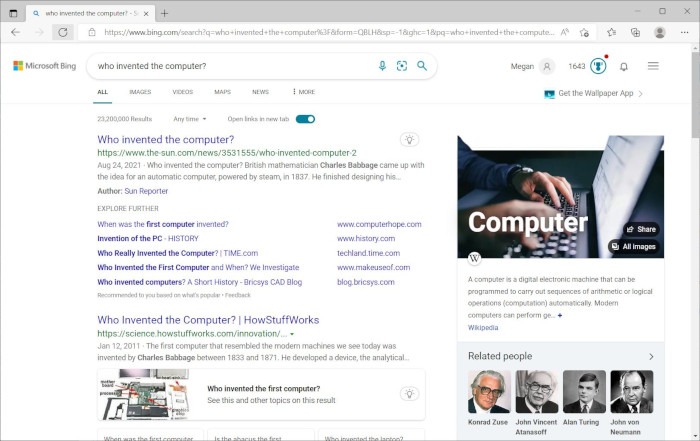
Task: Open 'Who Really Invented the Computer?' TIME link
Action: [178, 253]
